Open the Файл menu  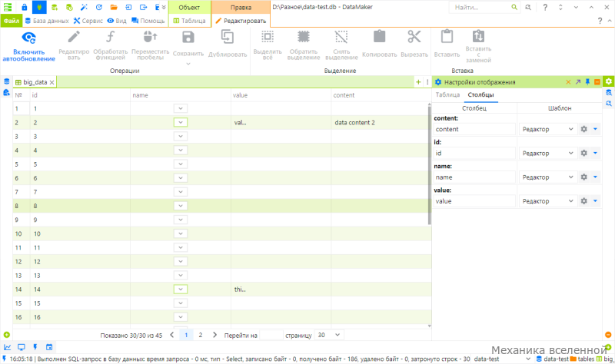tap(12, 21)
